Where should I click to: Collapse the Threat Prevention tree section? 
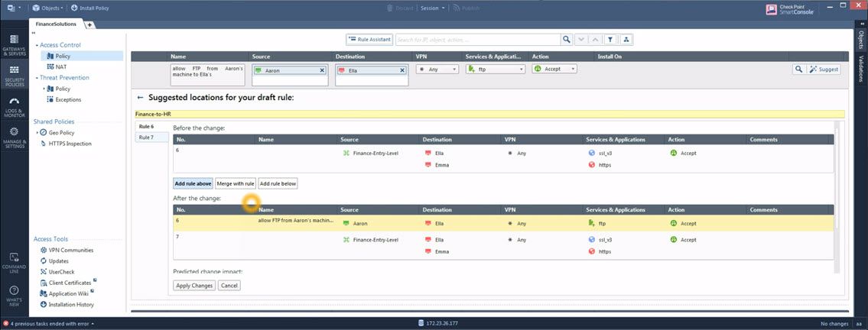tap(37, 78)
